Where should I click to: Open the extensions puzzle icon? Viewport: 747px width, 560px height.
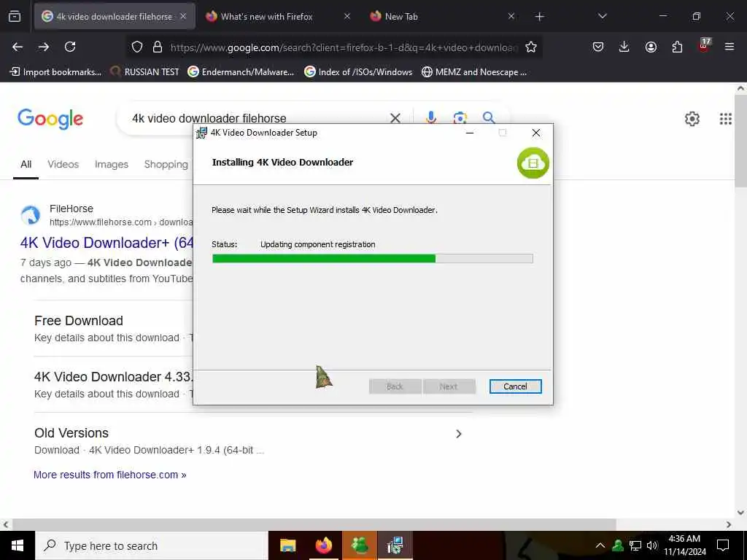(677, 47)
